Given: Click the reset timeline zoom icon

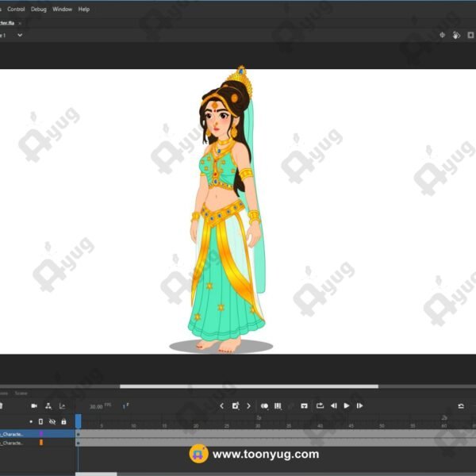Looking at the screenshot, I should (x=461, y=406).
